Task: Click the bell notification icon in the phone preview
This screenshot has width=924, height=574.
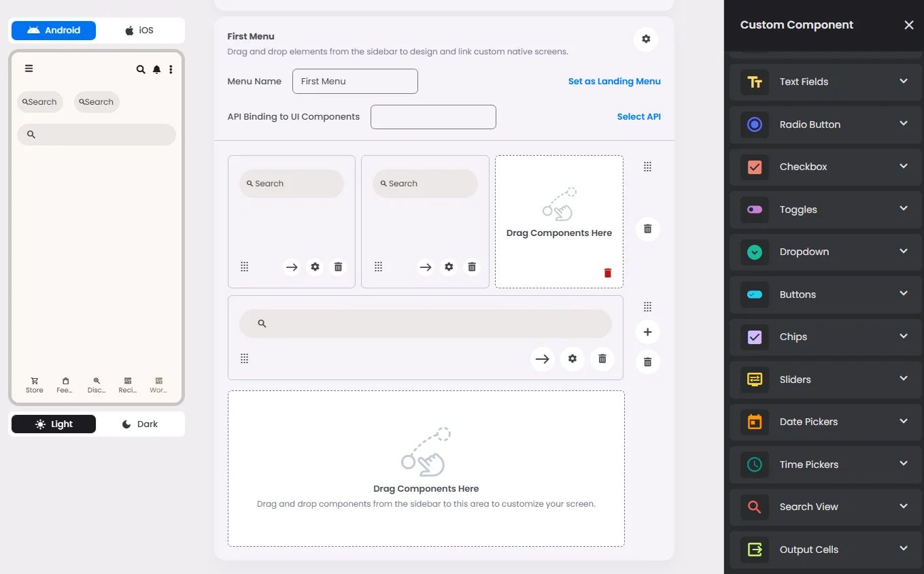Action: tap(156, 69)
